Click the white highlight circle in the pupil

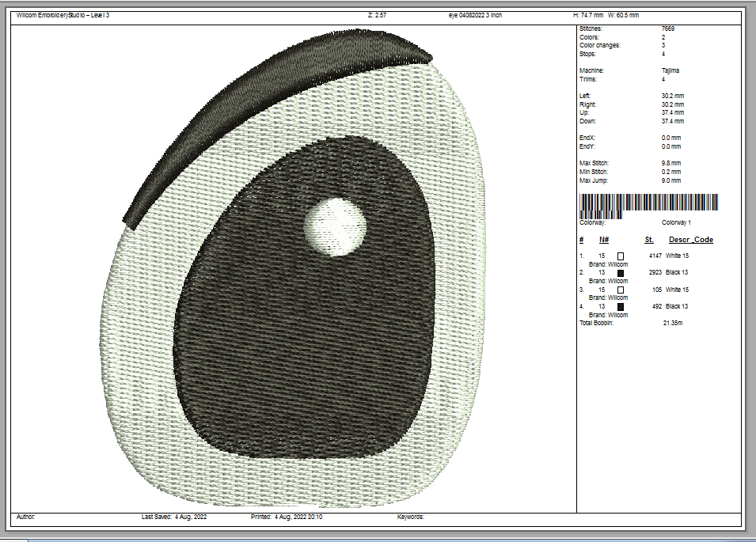click(x=336, y=226)
